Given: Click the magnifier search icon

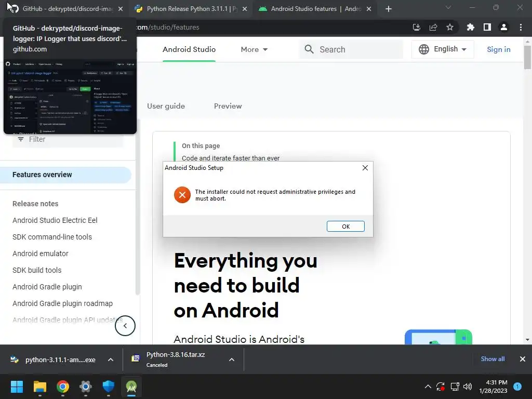Looking at the screenshot, I should click(309, 49).
